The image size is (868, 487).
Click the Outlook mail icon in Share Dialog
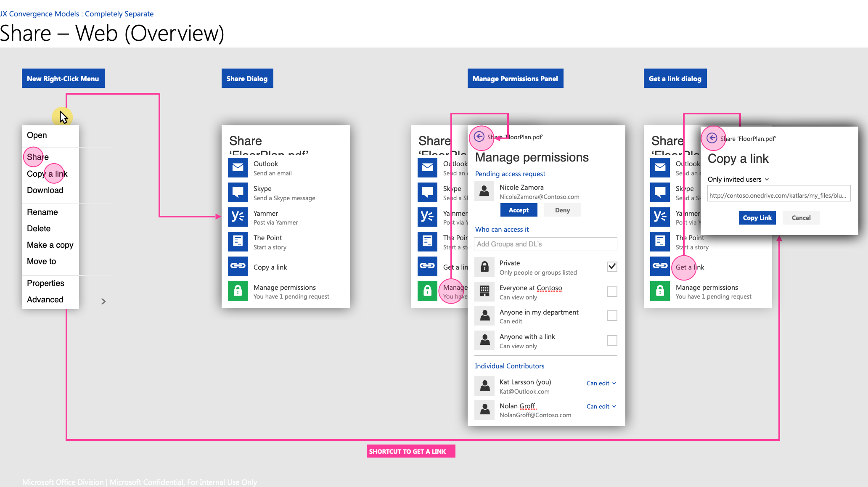point(238,167)
